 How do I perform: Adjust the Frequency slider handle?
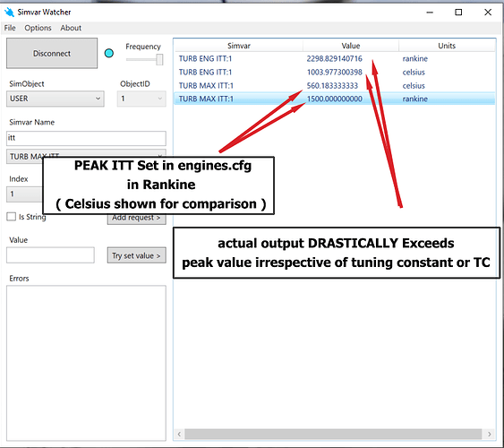(x=159, y=59)
